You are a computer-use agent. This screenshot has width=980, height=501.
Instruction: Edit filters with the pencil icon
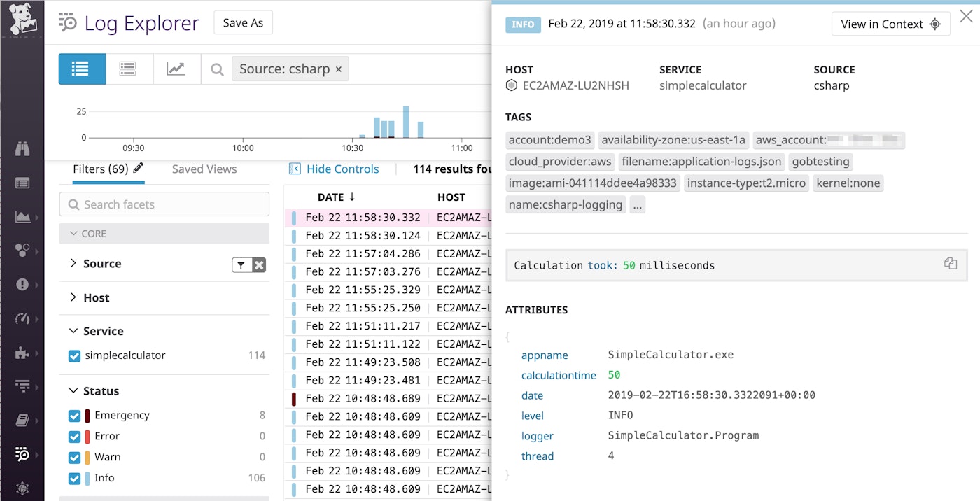[x=138, y=168]
